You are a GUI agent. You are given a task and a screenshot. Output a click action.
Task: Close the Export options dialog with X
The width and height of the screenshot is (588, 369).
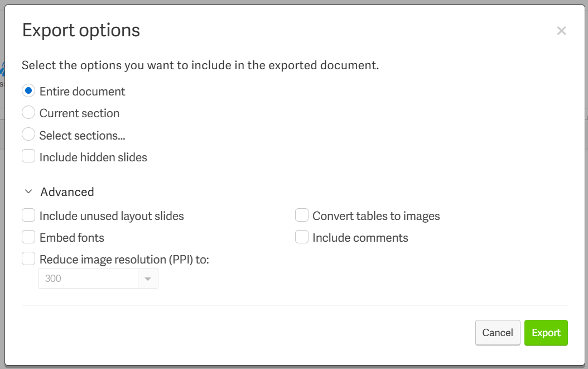pos(561,31)
